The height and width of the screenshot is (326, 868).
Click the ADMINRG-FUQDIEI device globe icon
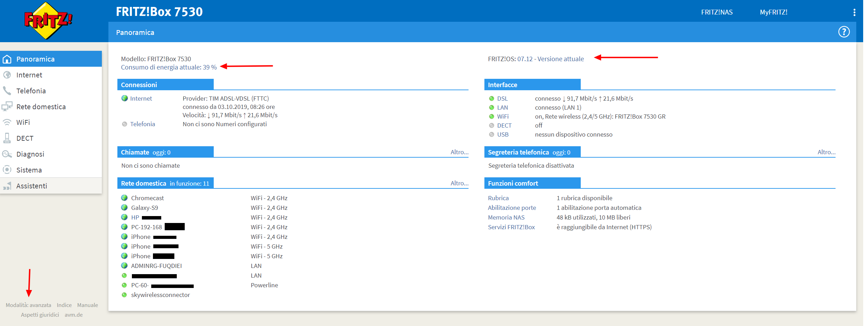point(124,266)
